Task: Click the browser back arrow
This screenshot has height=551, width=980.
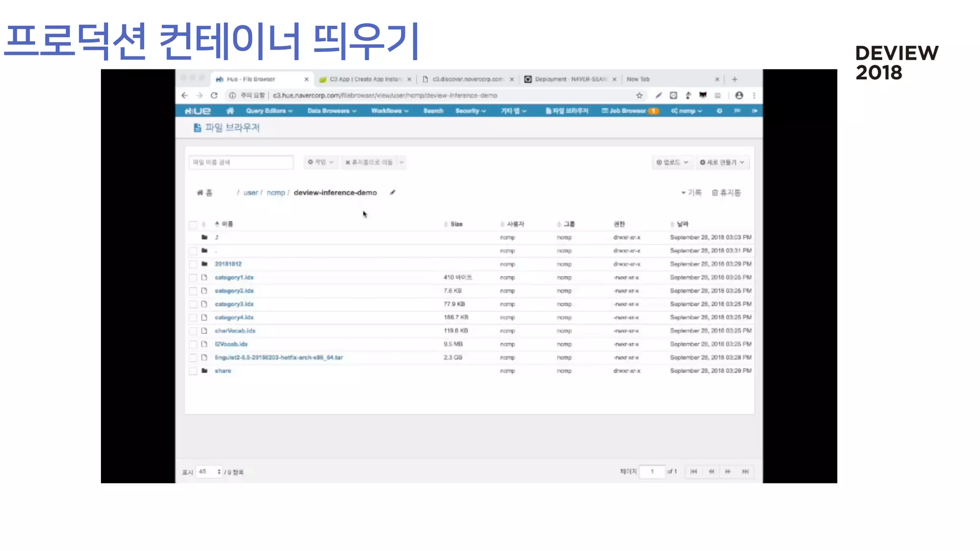Action: click(185, 96)
